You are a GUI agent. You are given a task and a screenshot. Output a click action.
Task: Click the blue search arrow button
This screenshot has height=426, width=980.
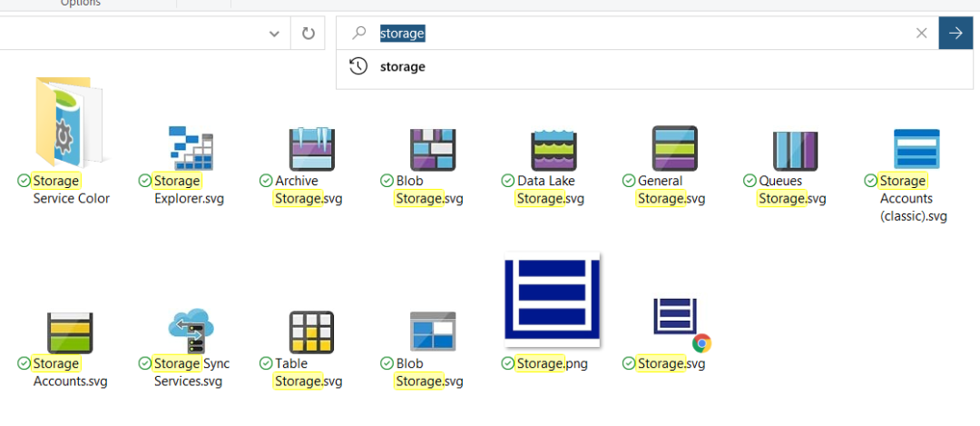(955, 34)
